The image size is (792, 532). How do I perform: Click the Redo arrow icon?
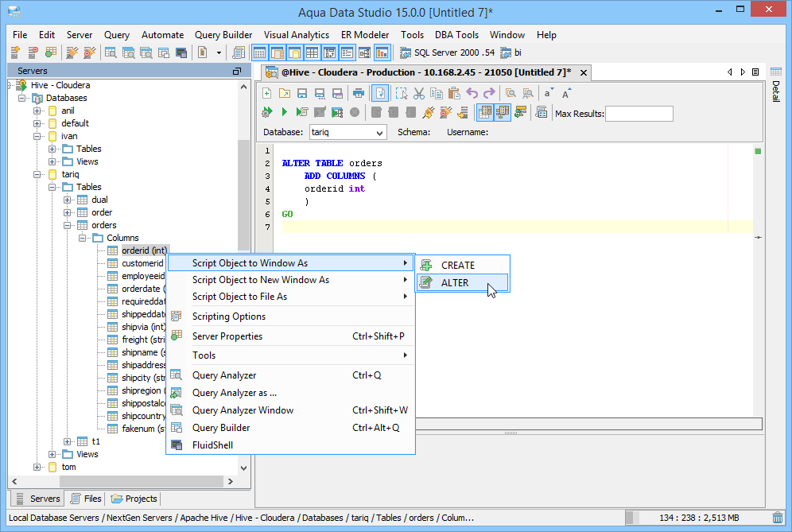pos(489,94)
